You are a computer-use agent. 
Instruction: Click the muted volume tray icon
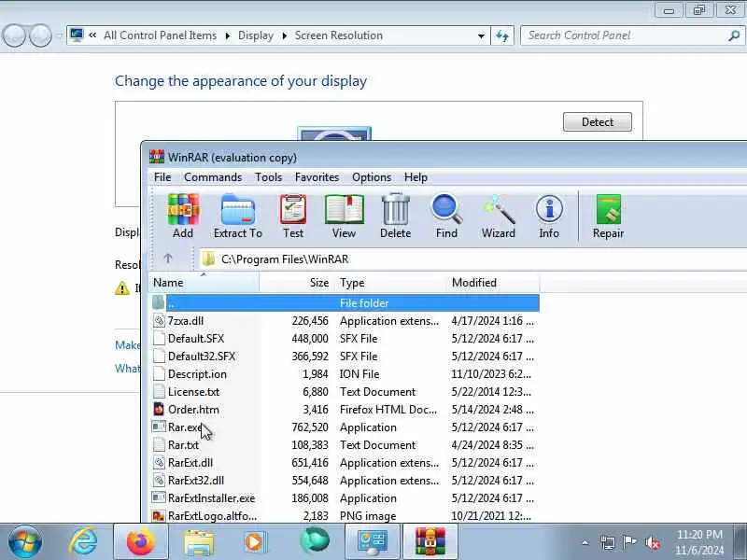coord(652,542)
